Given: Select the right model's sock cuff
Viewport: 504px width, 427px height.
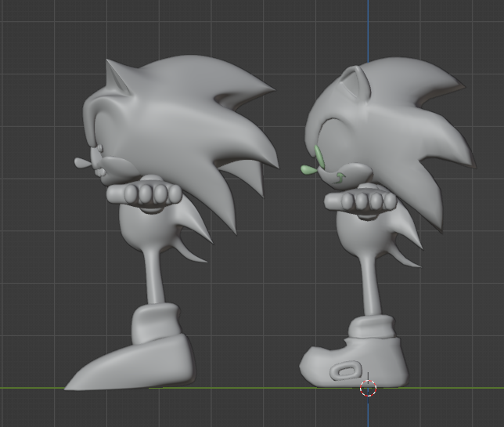Looking at the screenshot, I should click(373, 327).
